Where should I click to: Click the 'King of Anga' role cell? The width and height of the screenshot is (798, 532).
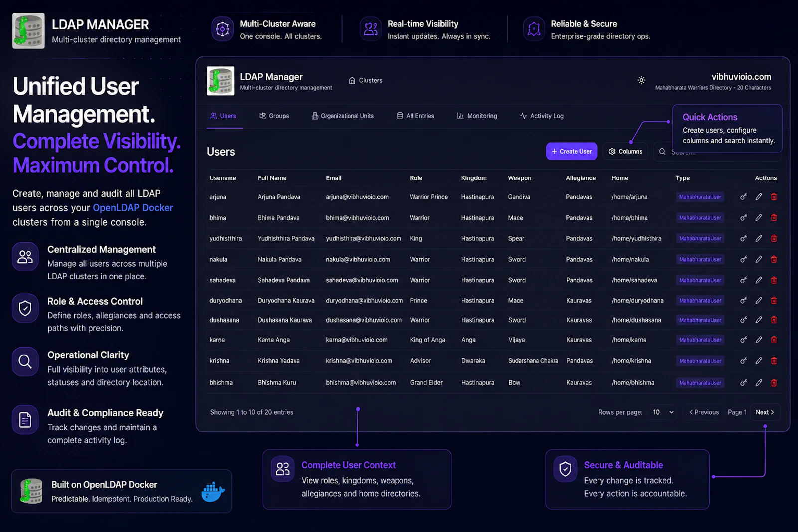(427, 340)
